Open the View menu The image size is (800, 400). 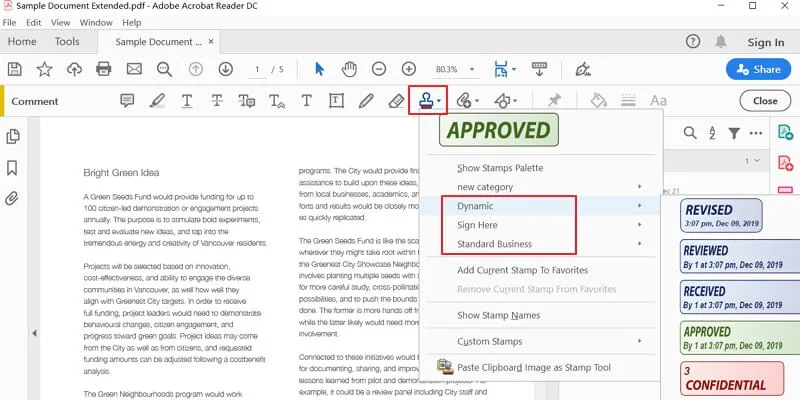61,22
